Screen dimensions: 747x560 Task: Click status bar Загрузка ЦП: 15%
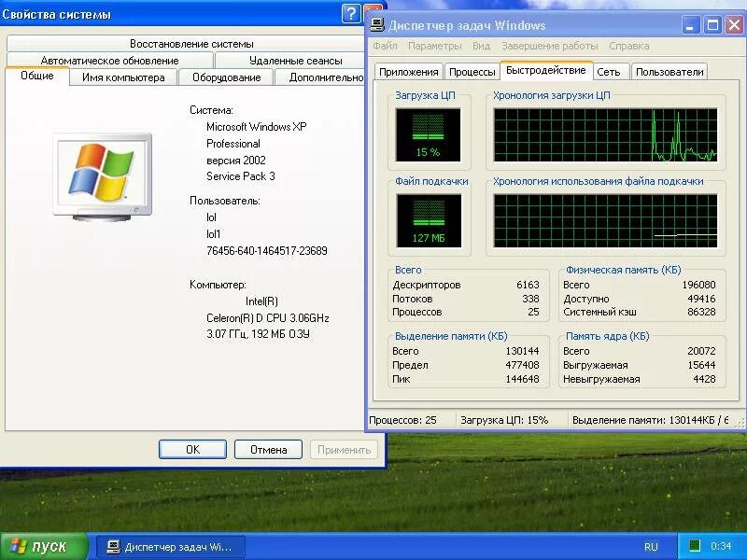(504, 420)
